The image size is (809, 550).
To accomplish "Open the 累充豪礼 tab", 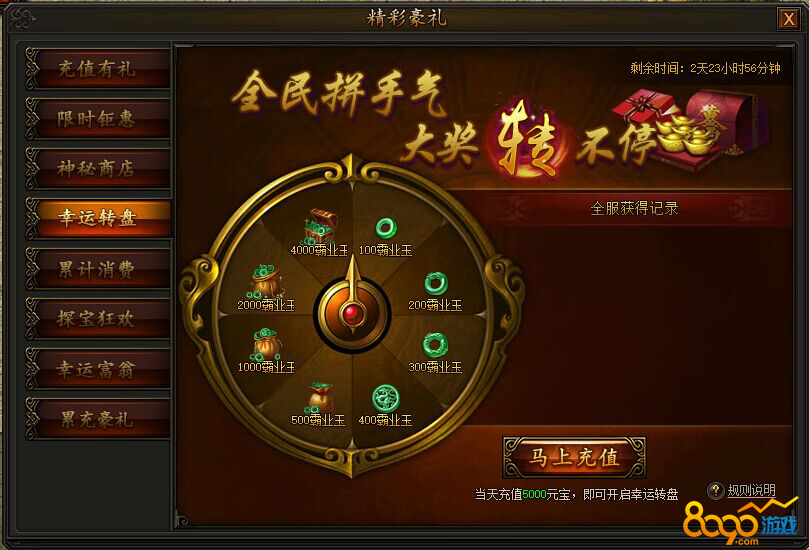I will [x=98, y=419].
